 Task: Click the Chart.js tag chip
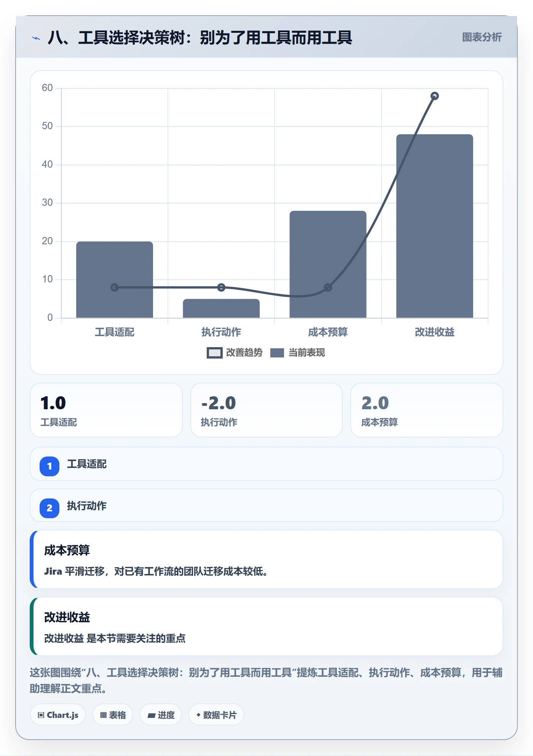tap(58, 715)
